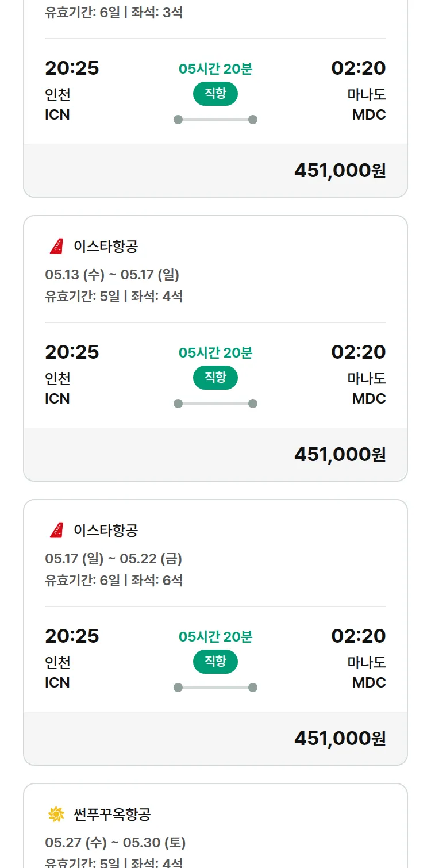Click the date range 05.17 (일) ~ 05.22 (금)
Screen dimensions: 431x868
113,559
